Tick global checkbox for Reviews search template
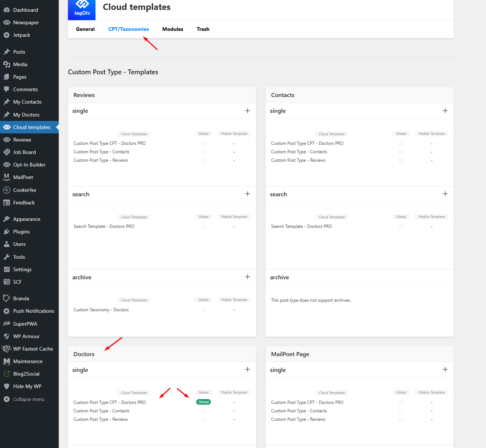 point(204,227)
